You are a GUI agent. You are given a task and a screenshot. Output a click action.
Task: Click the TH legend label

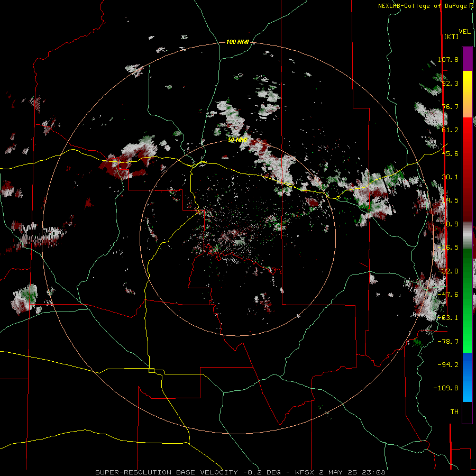[x=454, y=412]
